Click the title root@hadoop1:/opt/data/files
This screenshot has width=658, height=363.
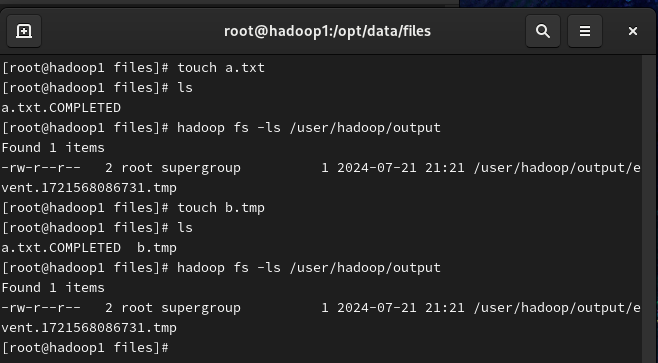(x=327, y=31)
